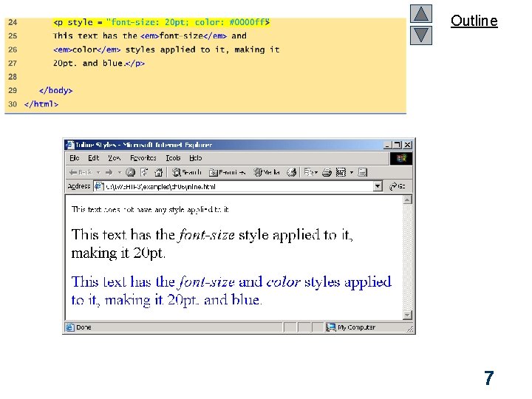
Task: Open the View menu
Action: point(115,158)
